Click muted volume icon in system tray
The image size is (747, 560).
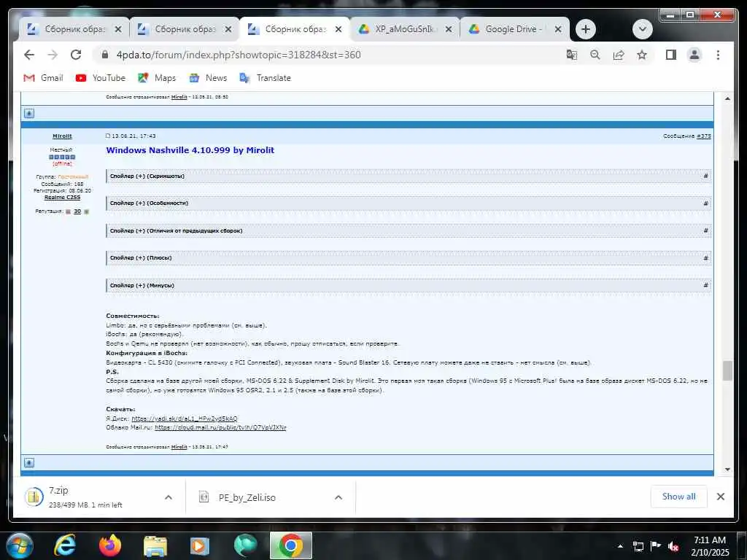[673, 546]
